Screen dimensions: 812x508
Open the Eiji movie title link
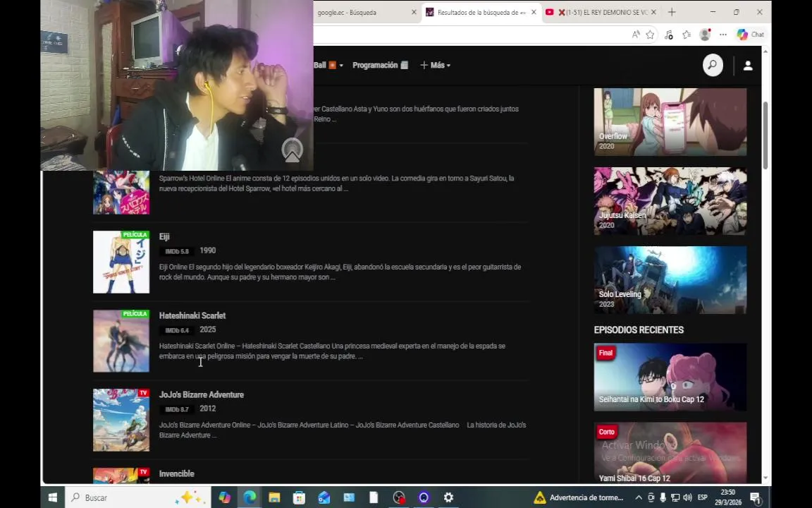(164, 237)
